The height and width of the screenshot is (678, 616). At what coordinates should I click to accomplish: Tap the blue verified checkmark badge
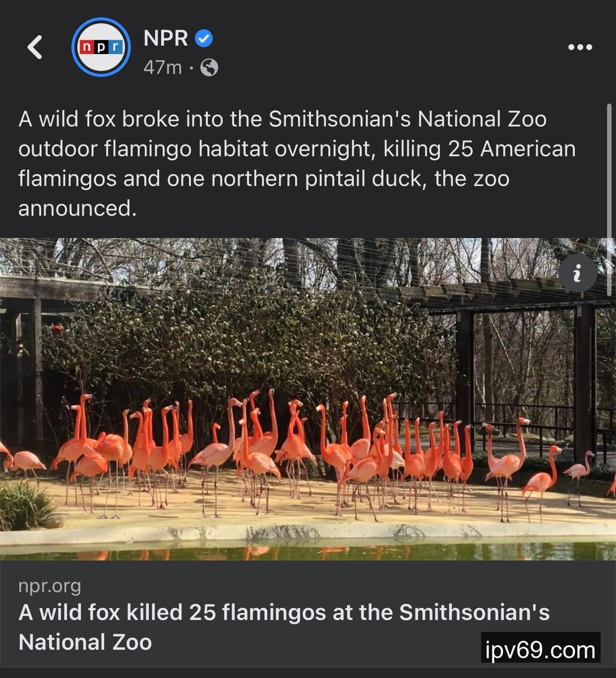[x=204, y=38]
